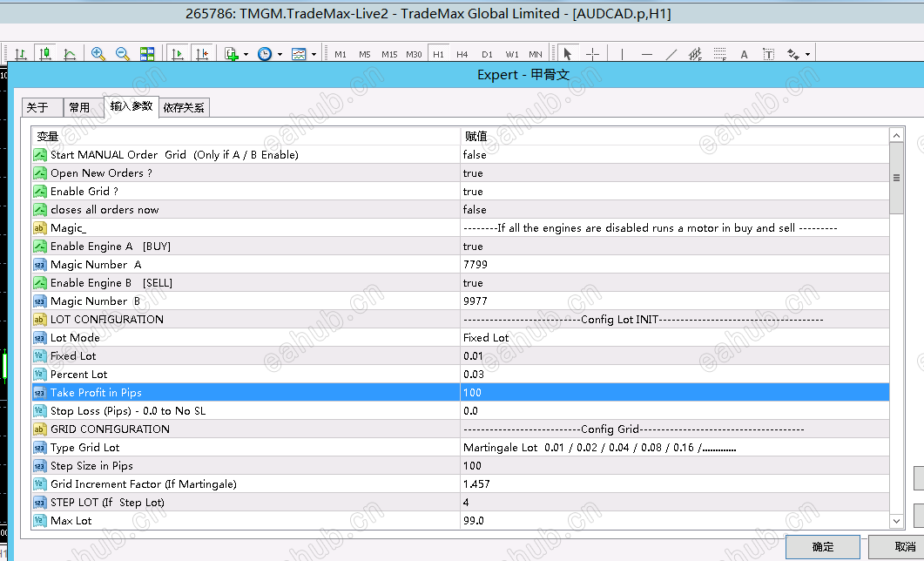This screenshot has width=924, height=561.
Task: Select Magic Number A value 7799
Action: click(x=675, y=264)
